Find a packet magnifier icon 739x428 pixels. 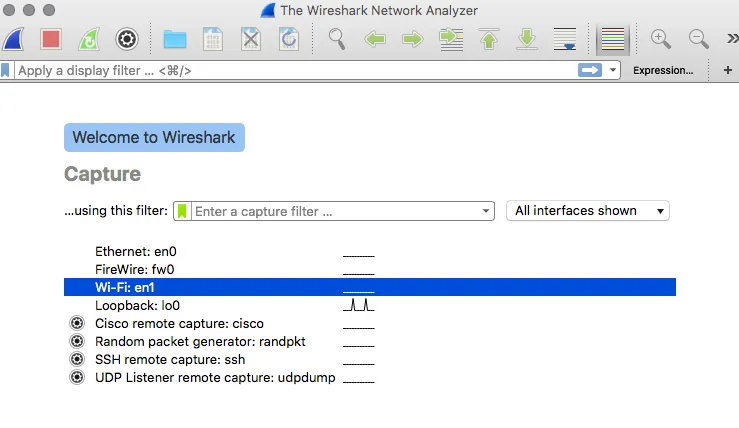[337, 39]
